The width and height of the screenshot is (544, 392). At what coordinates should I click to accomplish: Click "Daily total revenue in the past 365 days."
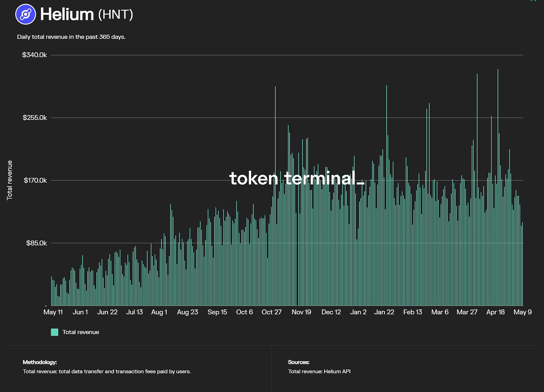click(x=71, y=37)
